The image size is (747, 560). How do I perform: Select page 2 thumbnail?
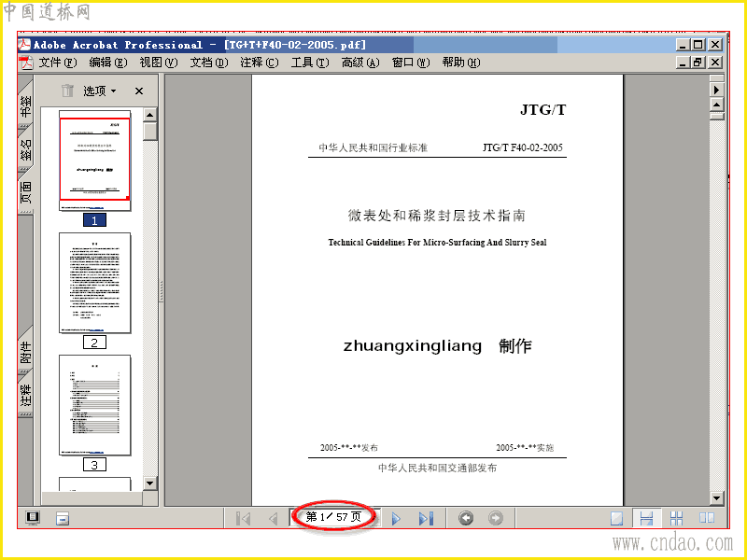tap(95, 283)
